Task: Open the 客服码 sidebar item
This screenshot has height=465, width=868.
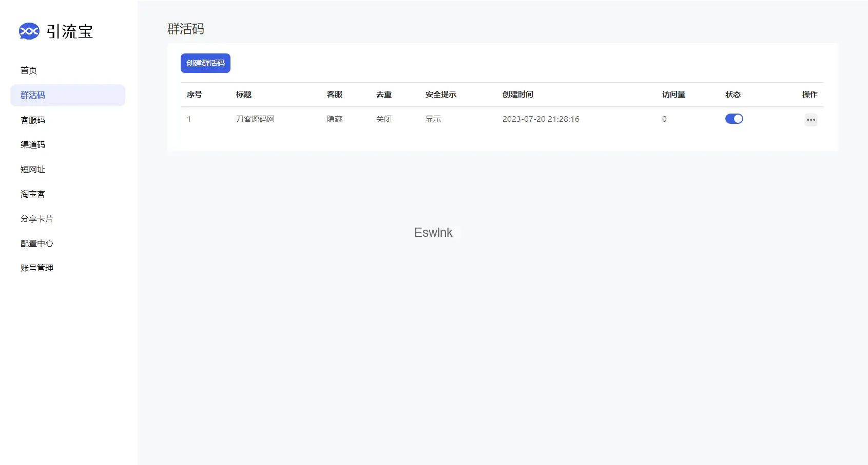Action: click(33, 120)
